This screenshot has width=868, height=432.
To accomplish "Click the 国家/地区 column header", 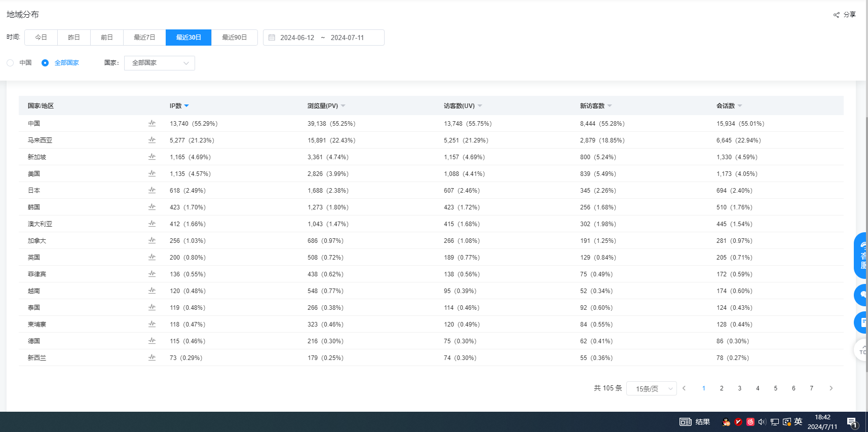I will point(41,106).
